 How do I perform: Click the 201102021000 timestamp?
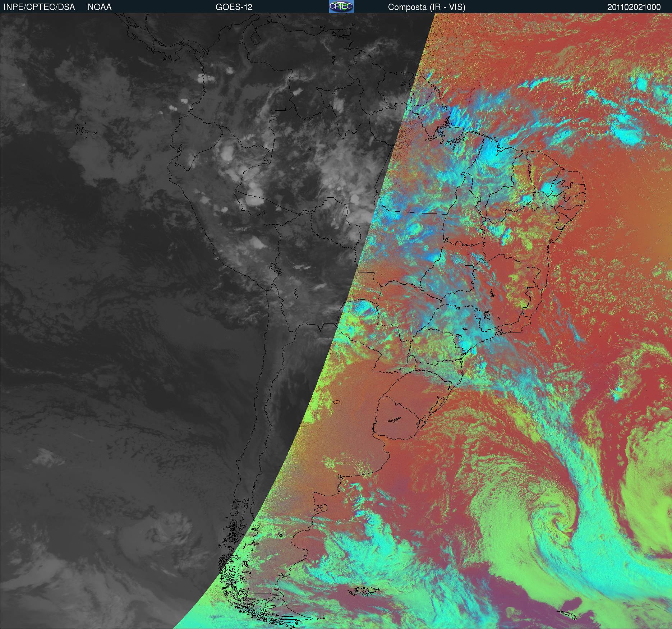coord(634,7)
